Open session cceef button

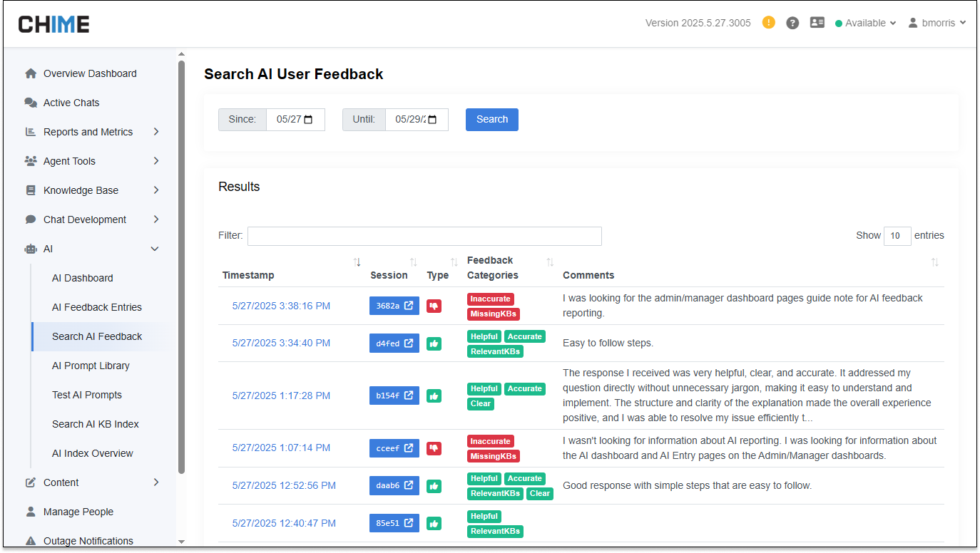pyautogui.click(x=394, y=448)
